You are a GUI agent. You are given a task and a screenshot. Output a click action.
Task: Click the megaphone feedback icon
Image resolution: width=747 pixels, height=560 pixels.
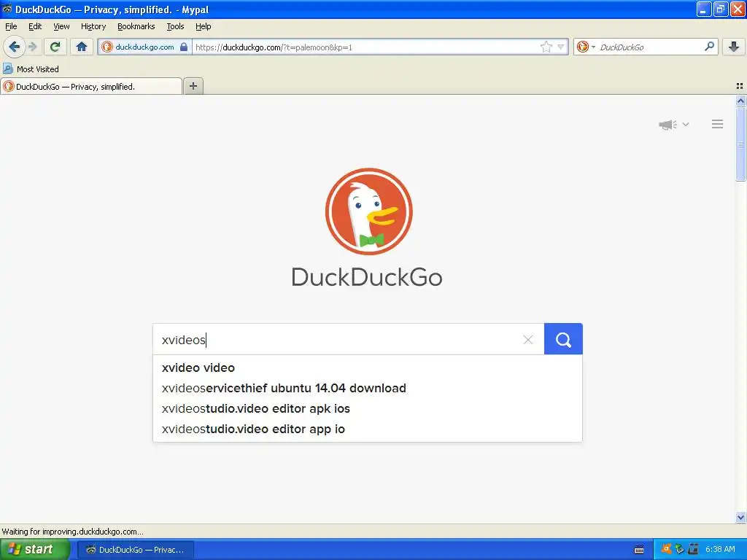[667, 125]
